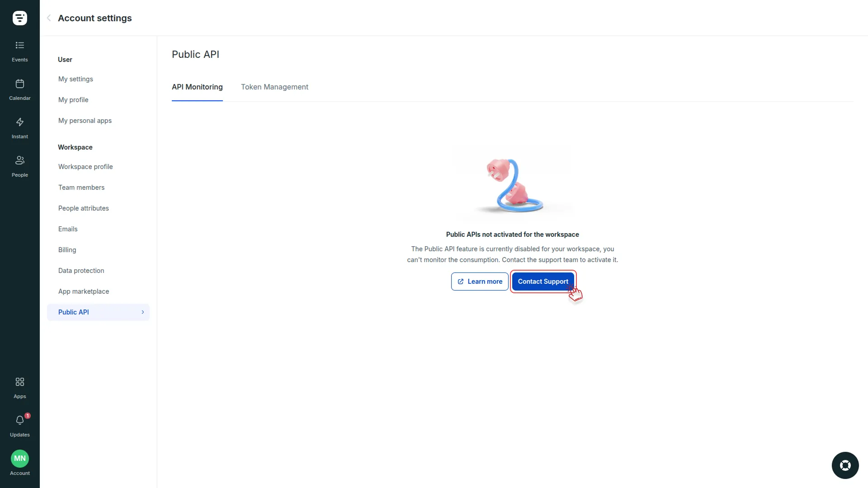
Task: Click the Instant icon
Action: pyautogui.click(x=19, y=127)
